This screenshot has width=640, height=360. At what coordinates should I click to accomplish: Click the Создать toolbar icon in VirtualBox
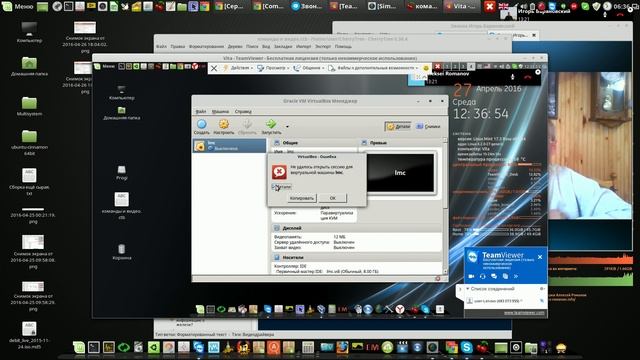(201, 127)
